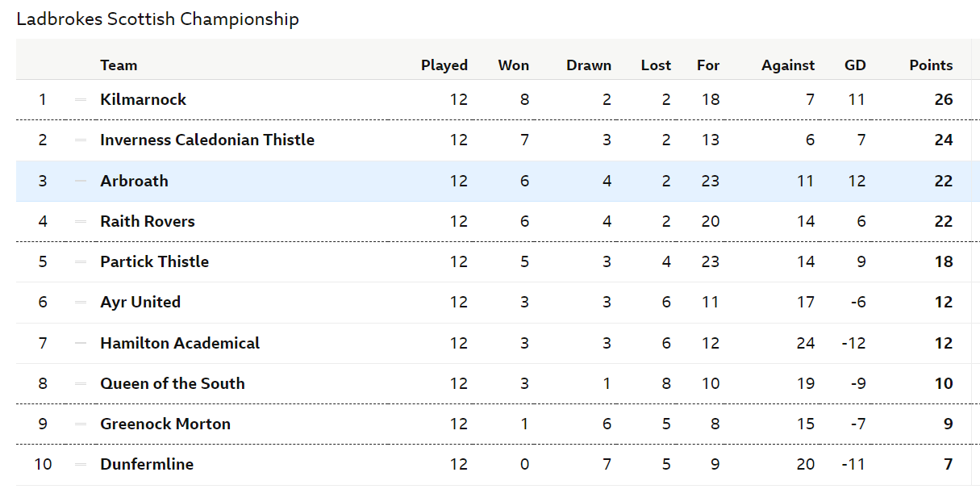Click the no-change icon beside Ayr United
Screen dimensions: 980x489
pos(81,303)
